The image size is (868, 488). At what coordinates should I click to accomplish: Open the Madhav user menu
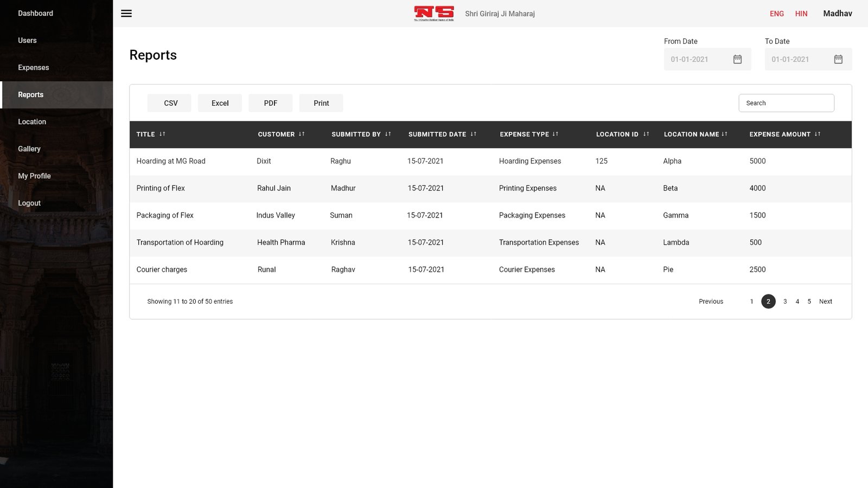pyautogui.click(x=837, y=14)
